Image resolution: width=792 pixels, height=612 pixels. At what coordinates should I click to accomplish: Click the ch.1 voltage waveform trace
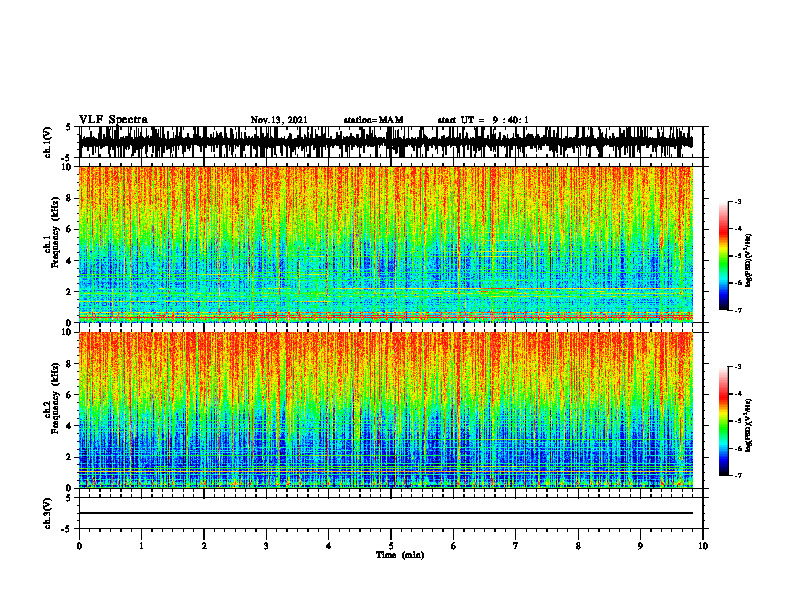coord(386,142)
